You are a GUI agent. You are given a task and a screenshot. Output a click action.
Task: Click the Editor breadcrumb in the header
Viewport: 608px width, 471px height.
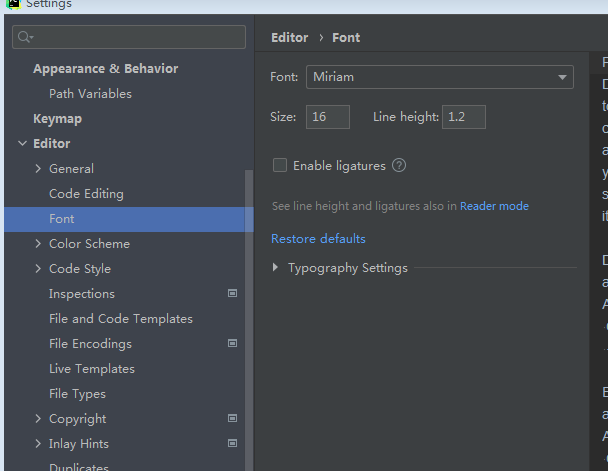pyautogui.click(x=290, y=38)
